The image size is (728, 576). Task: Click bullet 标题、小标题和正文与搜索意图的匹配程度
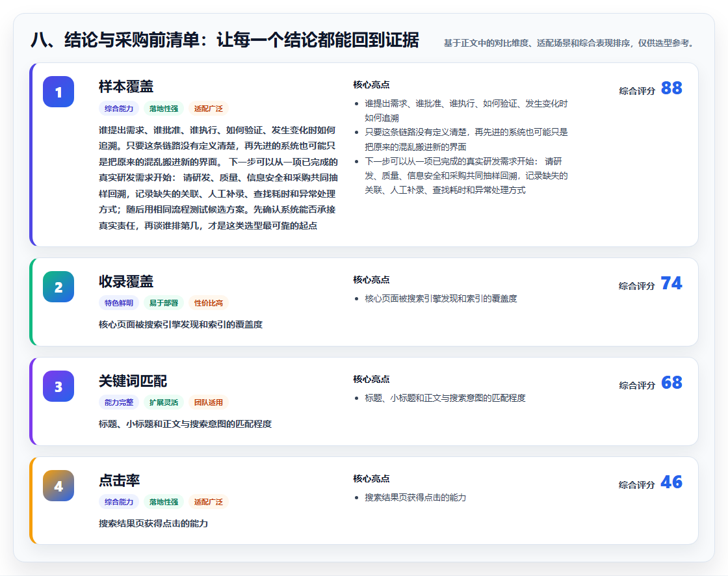(x=445, y=398)
